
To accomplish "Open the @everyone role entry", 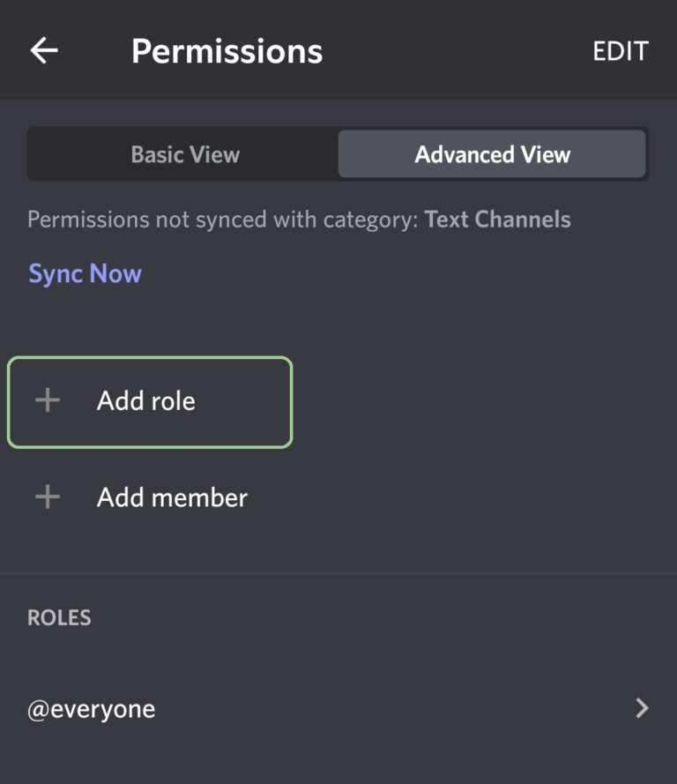I will click(x=338, y=709).
